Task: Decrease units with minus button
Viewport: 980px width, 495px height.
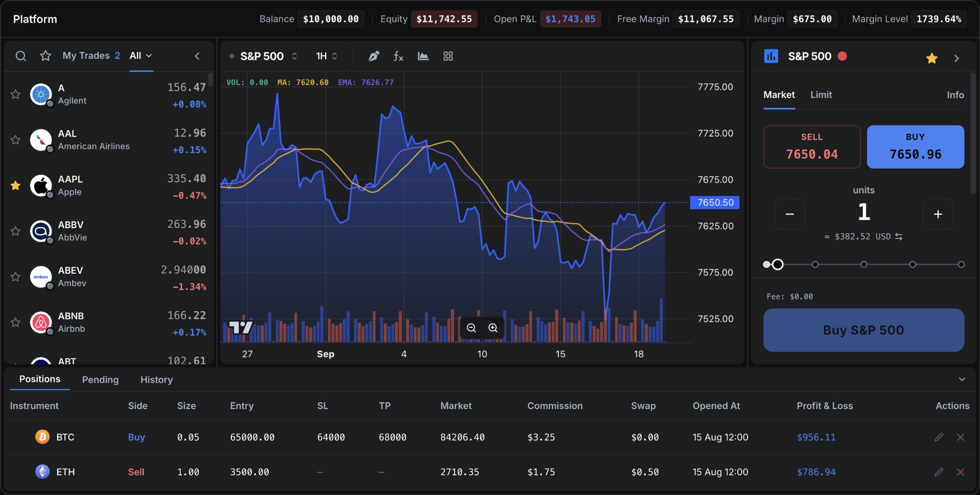Action: pos(789,214)
